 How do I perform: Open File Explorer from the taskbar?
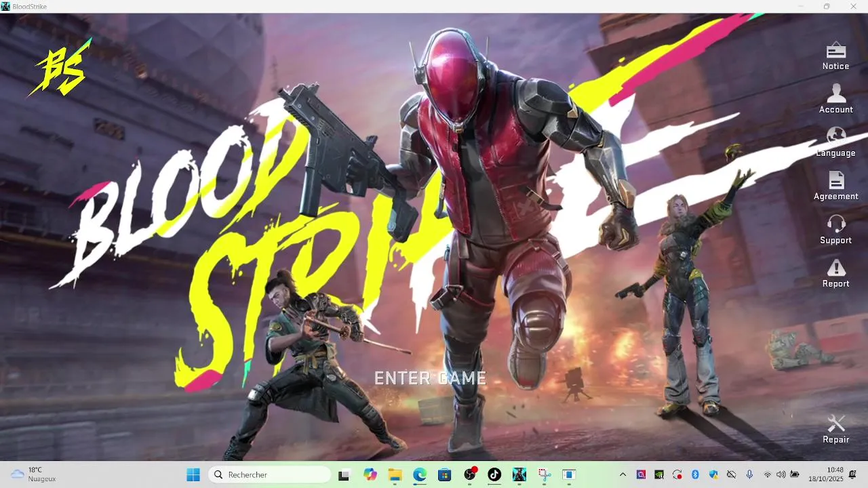(x=395, y=474)
